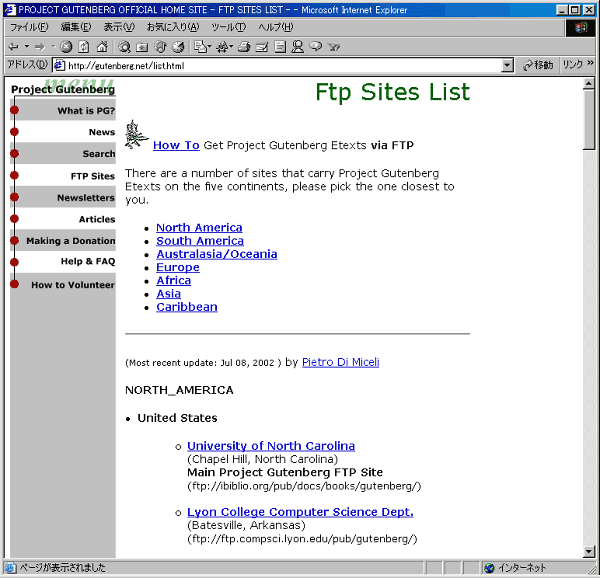Open the University of North Carolina link
600x578 pixels.
[x=271, y=446]
